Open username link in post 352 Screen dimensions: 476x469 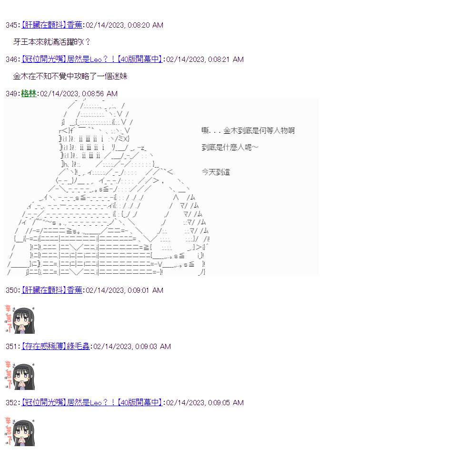(92, 402)
